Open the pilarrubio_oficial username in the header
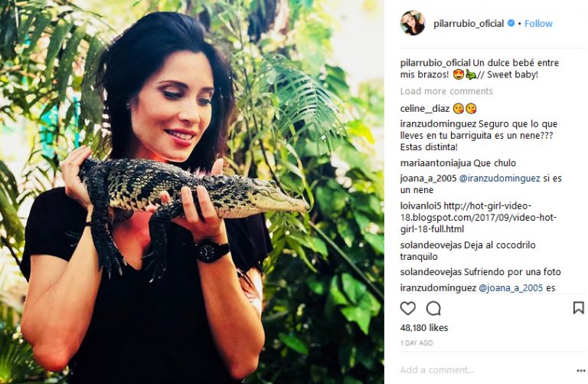This screenshot has width=588, height=384. (x=469, y=23)
